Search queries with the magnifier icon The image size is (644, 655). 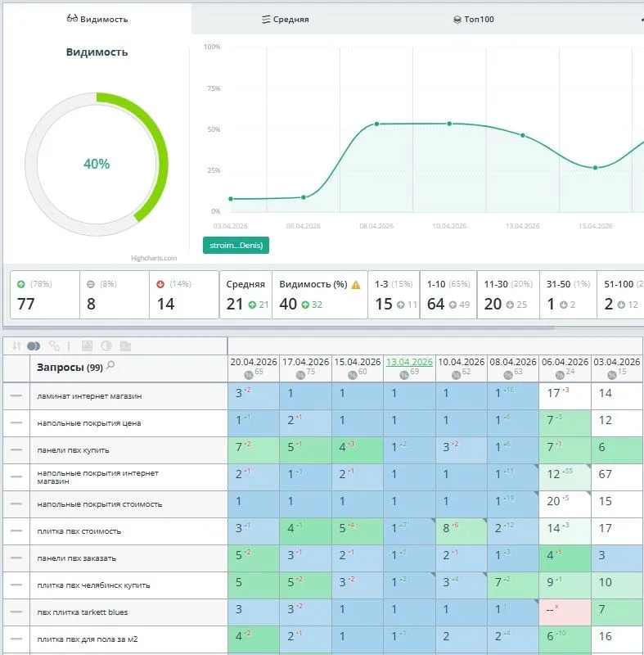(110, 366)
